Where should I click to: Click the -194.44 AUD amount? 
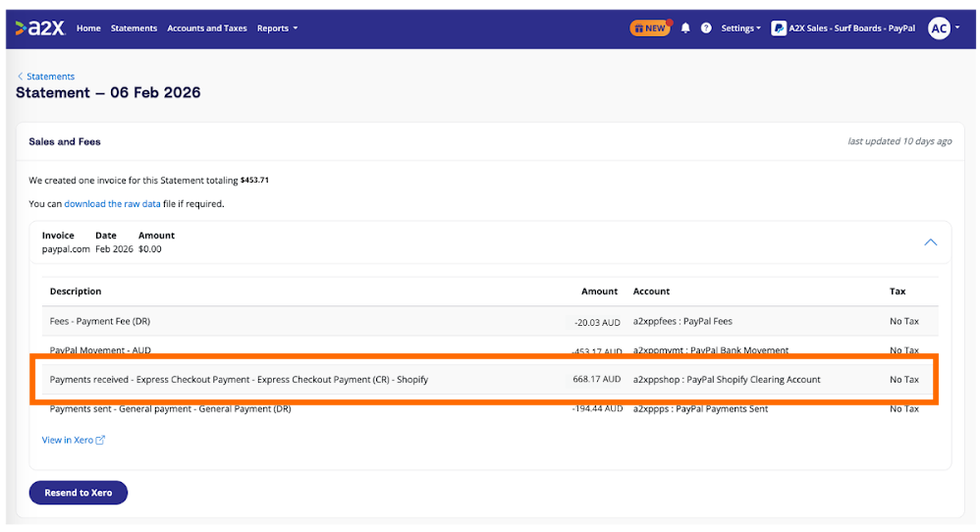tap(597, 408)
